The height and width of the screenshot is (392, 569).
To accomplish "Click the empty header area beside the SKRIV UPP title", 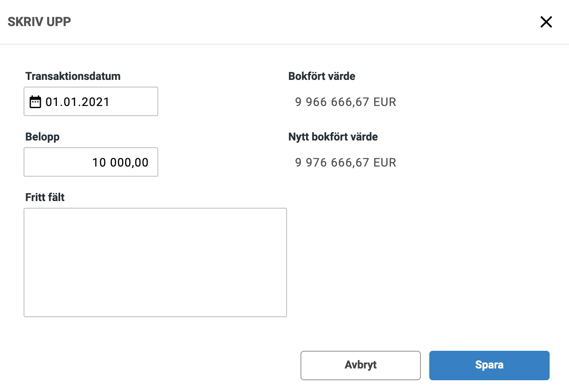I will point(303,22).
